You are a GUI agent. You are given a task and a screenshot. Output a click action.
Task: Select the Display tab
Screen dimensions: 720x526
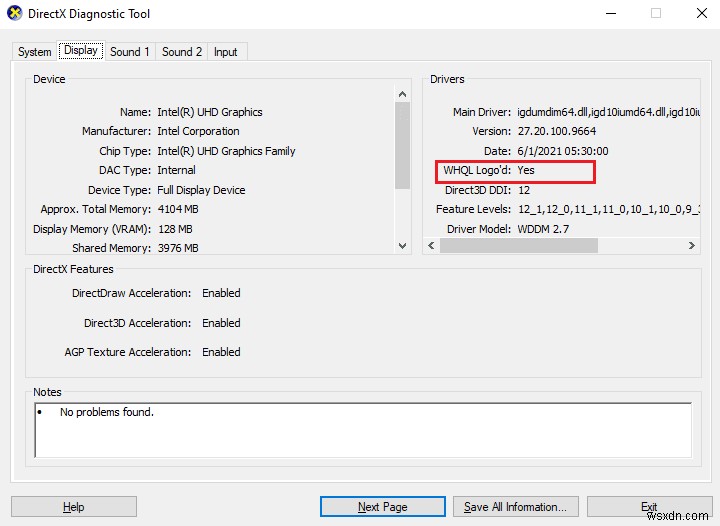pos(81,50)
